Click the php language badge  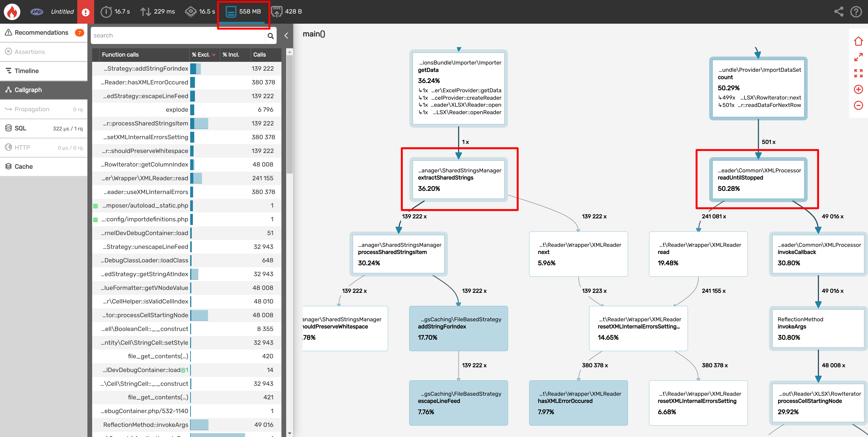pos(37,12)
